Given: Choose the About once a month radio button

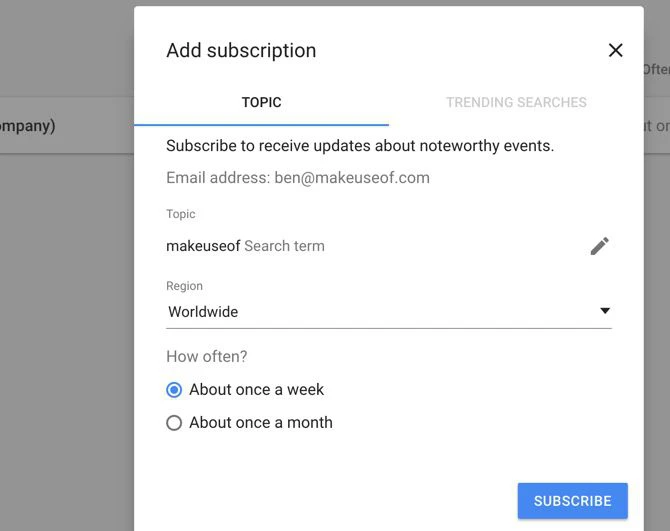Looking at the screenshot, I should click(174, 423).
